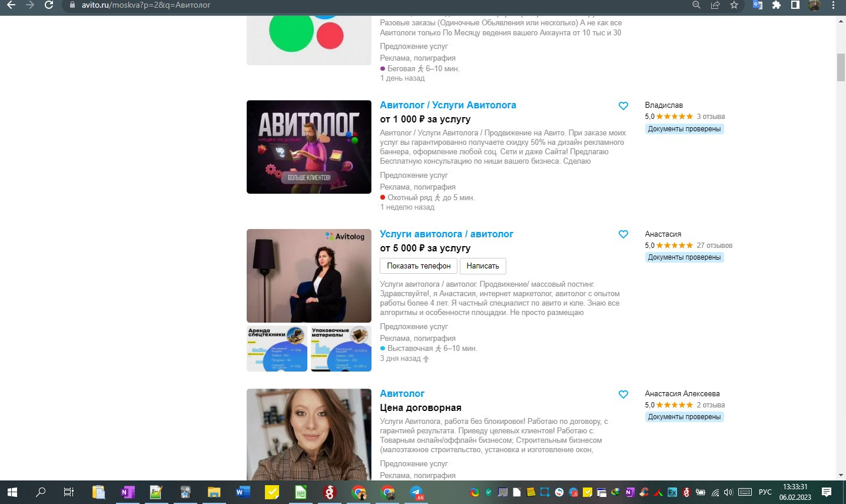Open the Fx tray icon
Viewport: 846px width, 504px height.
[672, 492]
